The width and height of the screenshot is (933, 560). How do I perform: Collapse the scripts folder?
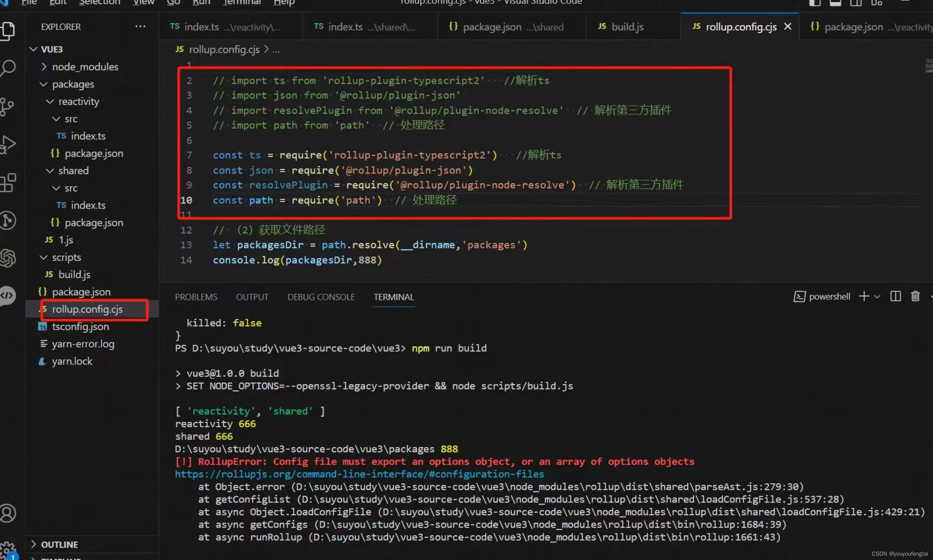coord(44,257)
